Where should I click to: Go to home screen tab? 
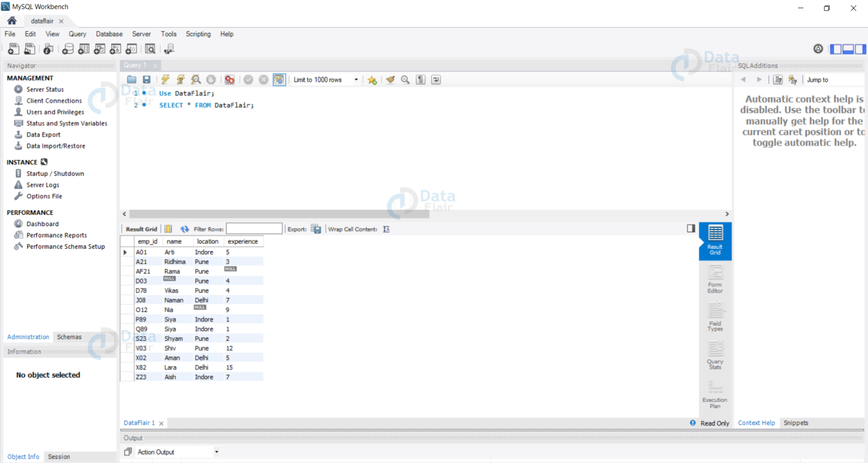point(12,21)
